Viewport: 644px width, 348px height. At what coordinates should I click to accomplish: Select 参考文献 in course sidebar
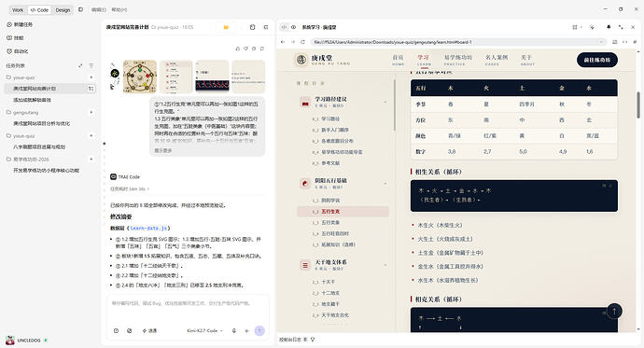(330, 163)
